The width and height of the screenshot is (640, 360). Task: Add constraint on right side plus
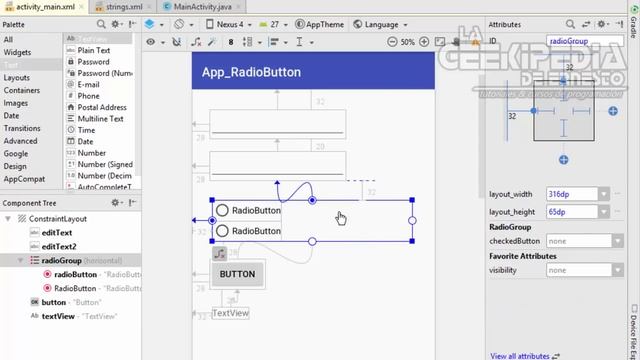tap(613, 111)
